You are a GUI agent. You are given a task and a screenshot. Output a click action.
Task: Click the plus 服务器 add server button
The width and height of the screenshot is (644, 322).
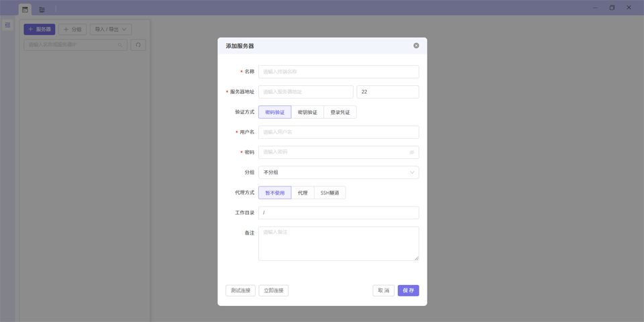(40, 30)
